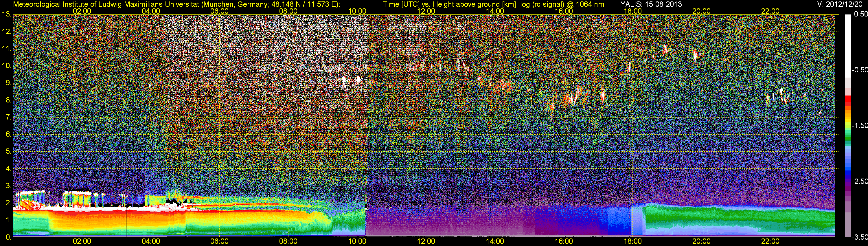Image resolution: width=868 pixels, height=246 pixels.
Task: Click the 20:00 label on the bottom time axis
Action: [x=702, y=241]
